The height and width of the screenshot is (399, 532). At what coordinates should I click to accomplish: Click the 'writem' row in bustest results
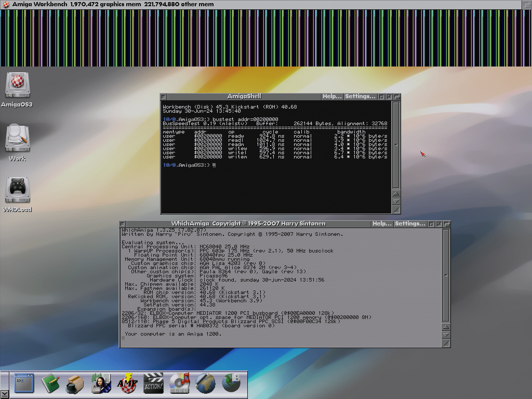pyautogui.click(x=275, y=157)
